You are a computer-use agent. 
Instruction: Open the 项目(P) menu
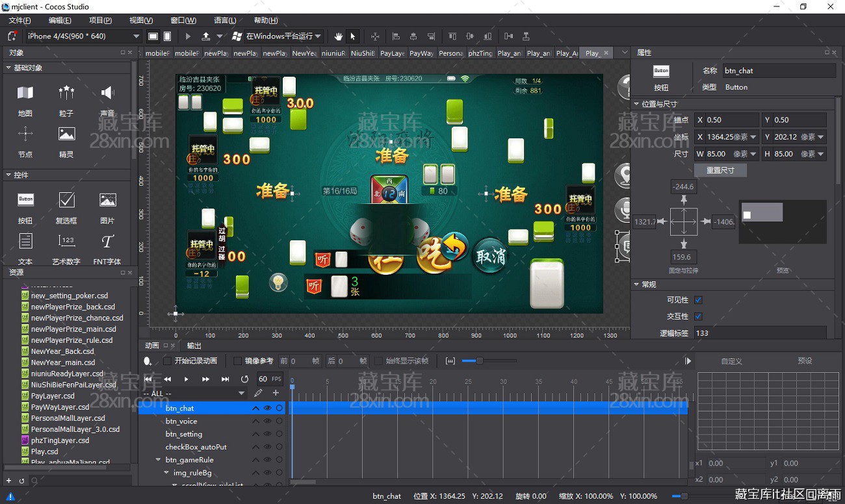click(100, 20)
